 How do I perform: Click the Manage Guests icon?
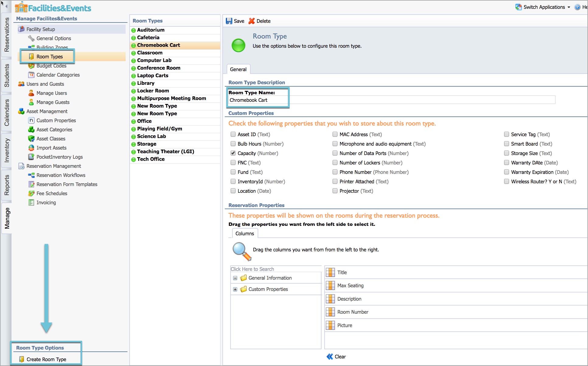tap(31, 102)
